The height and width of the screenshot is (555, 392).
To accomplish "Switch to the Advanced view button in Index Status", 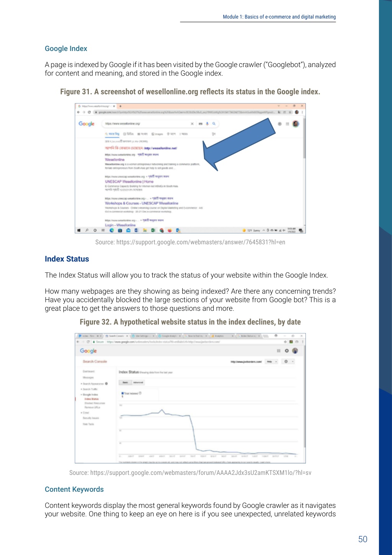I will pos(138,383).
